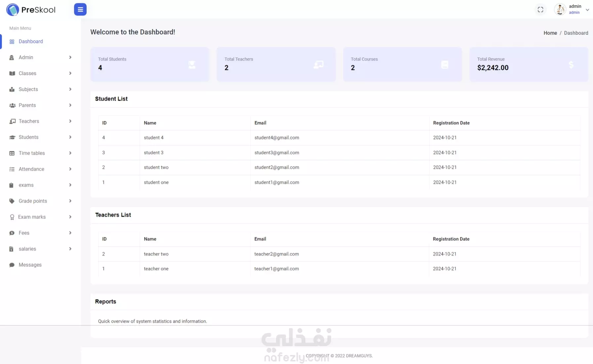The width and height of the screenshot is (593, 364).
Task: Expand the Attendance submenu chevron
Action: [x=70, y=169]
